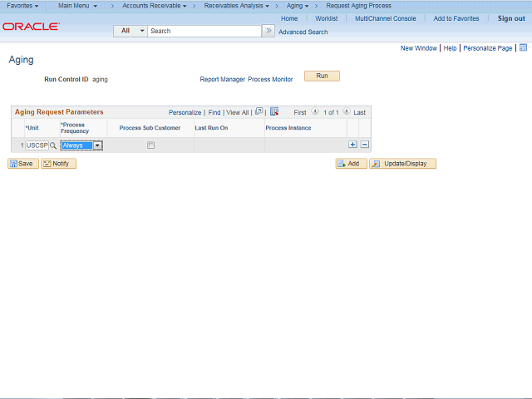Sort by Process Frequency column header
This screenshot has height=399, width=532.
point(75,128)
